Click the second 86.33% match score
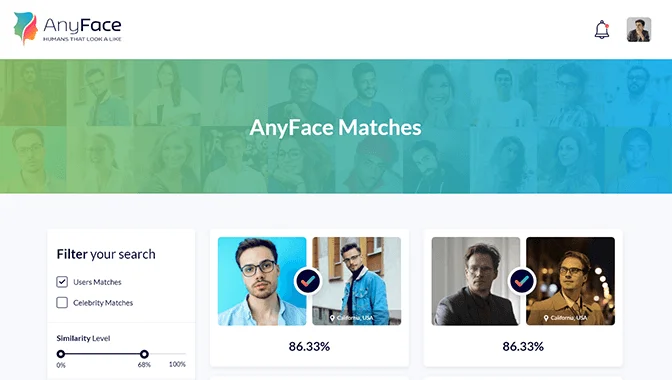Viewport: 672px width, 380px height. click(x=523, y=346)
